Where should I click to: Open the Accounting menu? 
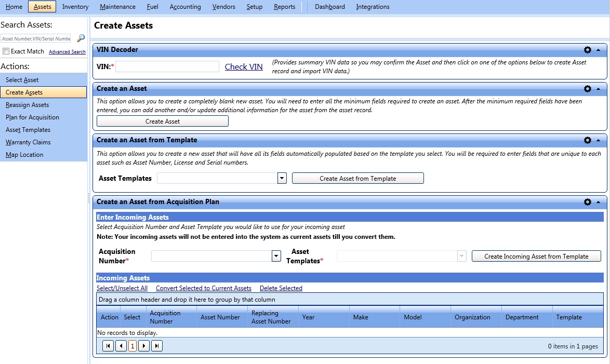point(185,7)
